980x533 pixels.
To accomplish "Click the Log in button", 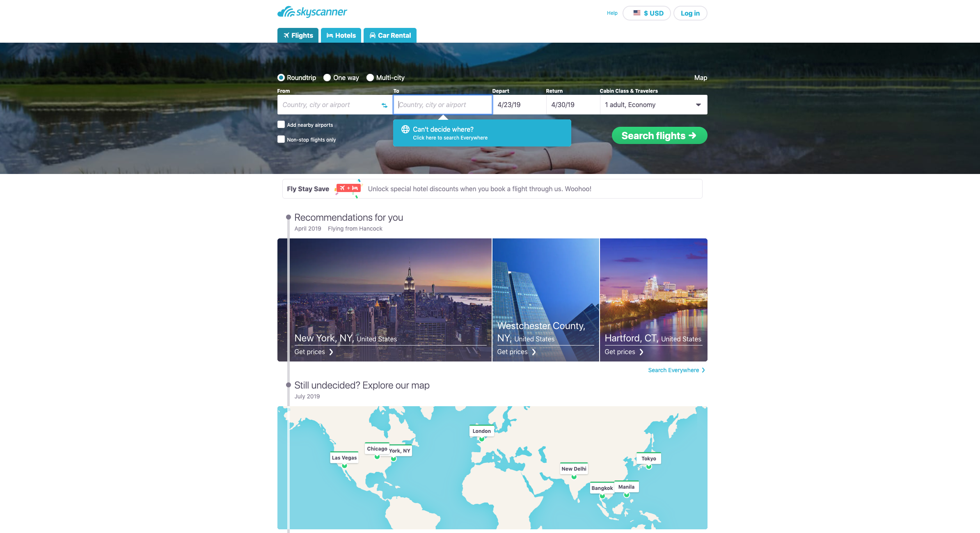I will pyautogui.click(x=690, y=12).
